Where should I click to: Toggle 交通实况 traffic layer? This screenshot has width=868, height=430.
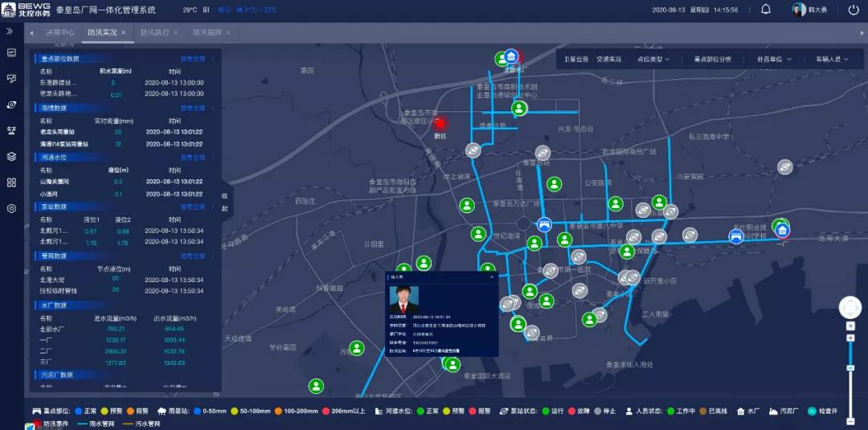pyautogui.click(x=608, y=59)
